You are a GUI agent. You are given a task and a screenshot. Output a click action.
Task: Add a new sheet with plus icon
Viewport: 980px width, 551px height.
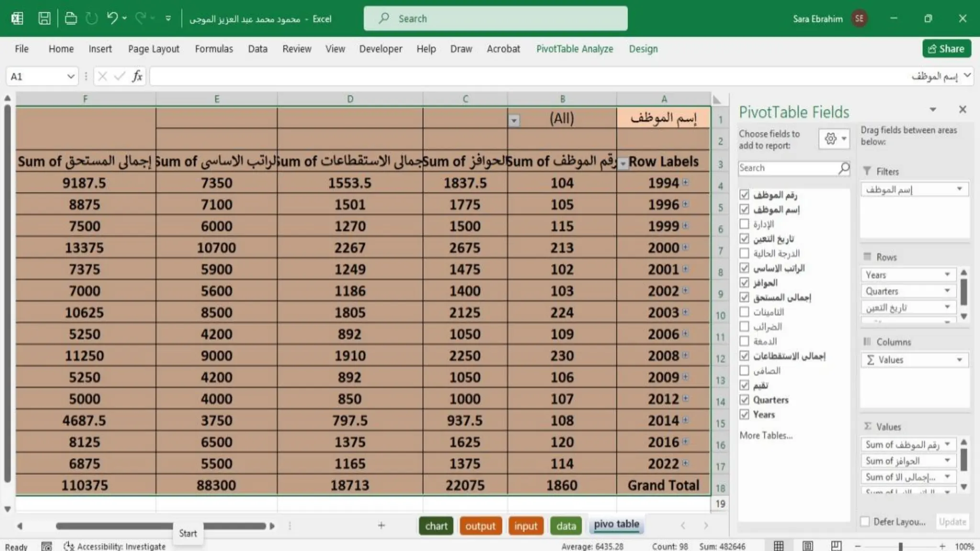(381, 526)
